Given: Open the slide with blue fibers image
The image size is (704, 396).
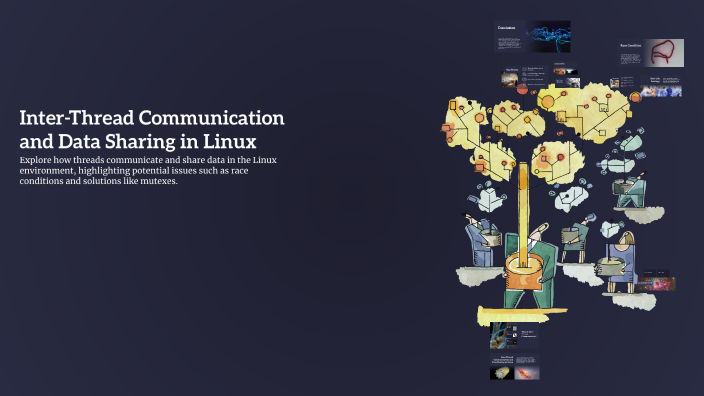Looking at the screenshot, I should (515, 335).
